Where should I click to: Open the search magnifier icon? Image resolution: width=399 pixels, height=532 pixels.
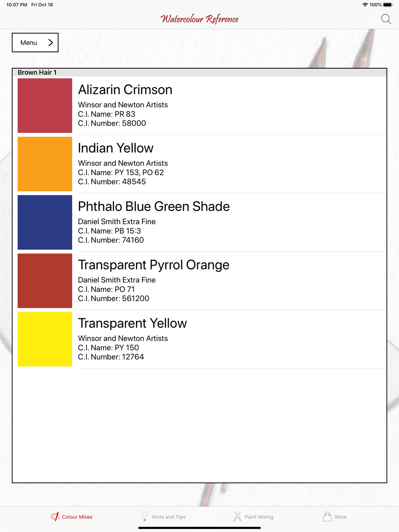pyautogui.click(x=386, y=19)
